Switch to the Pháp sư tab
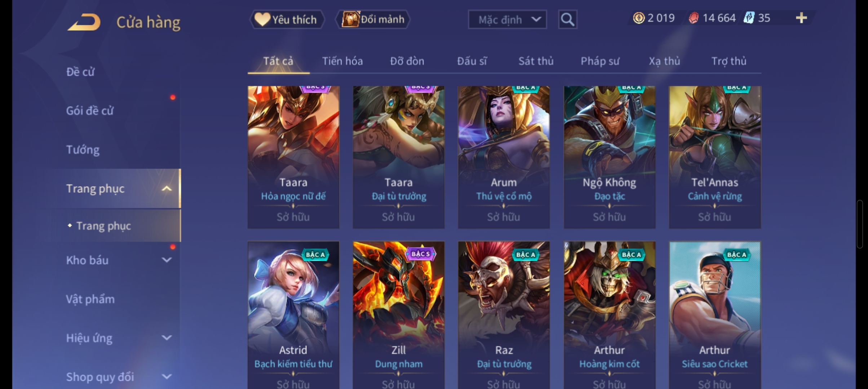 click(x=600, y=61)
